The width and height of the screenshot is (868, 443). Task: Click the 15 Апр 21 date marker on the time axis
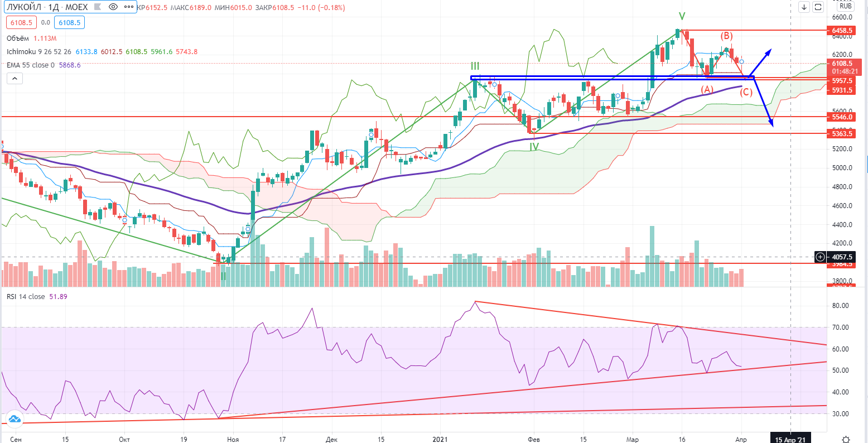(790, 439)
